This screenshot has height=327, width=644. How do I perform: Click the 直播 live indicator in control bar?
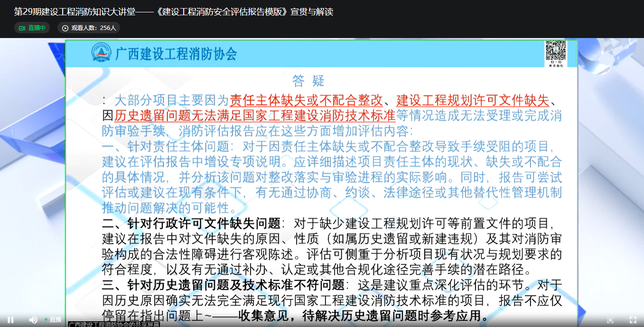(53, 320)
